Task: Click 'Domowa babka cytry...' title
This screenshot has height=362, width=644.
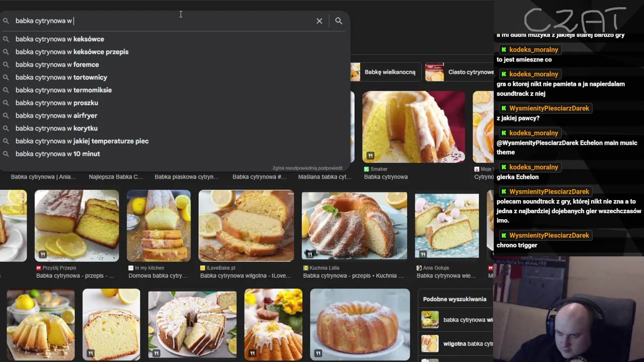Action: point(158,276)
